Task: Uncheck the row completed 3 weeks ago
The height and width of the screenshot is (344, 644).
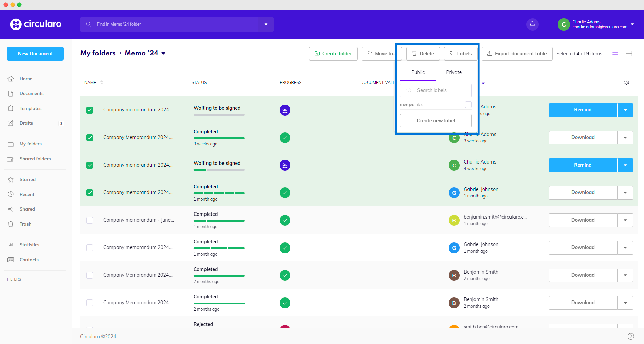Action: pos(90,138)
